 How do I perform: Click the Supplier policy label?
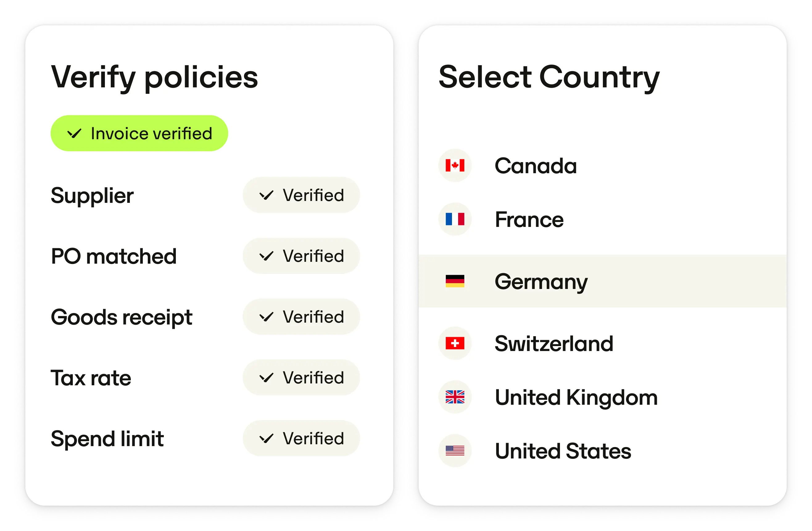(x=92, y=196)
